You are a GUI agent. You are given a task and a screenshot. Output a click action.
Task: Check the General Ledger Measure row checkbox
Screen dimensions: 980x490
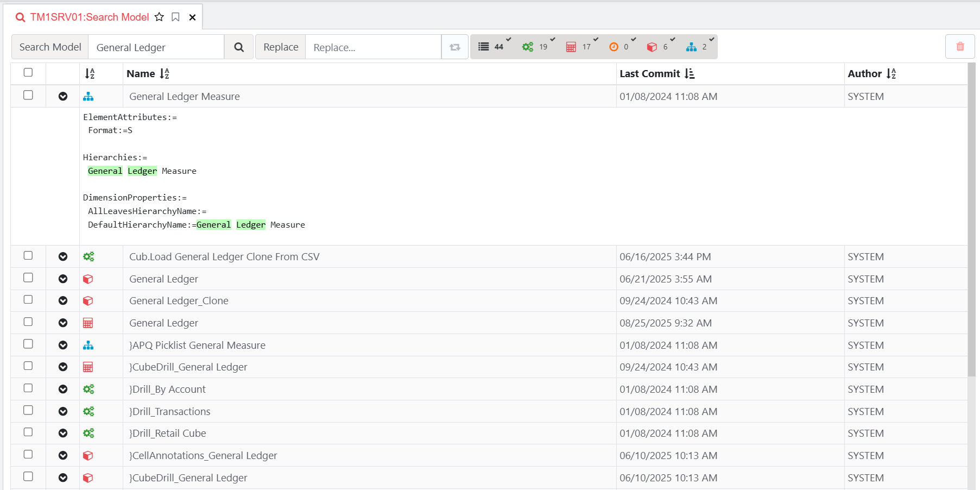pyautogui.click(x=28, y=95)
